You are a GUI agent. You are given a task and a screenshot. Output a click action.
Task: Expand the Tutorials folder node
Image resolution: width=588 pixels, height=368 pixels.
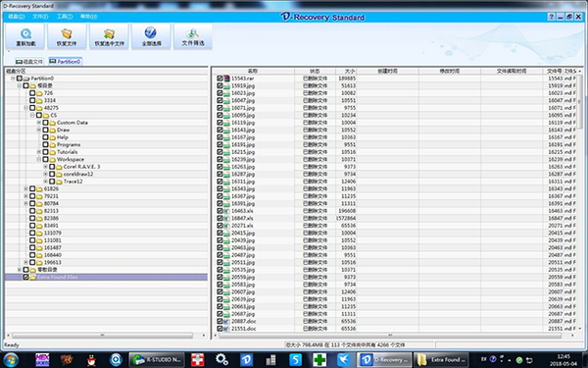tap(38, 152)
